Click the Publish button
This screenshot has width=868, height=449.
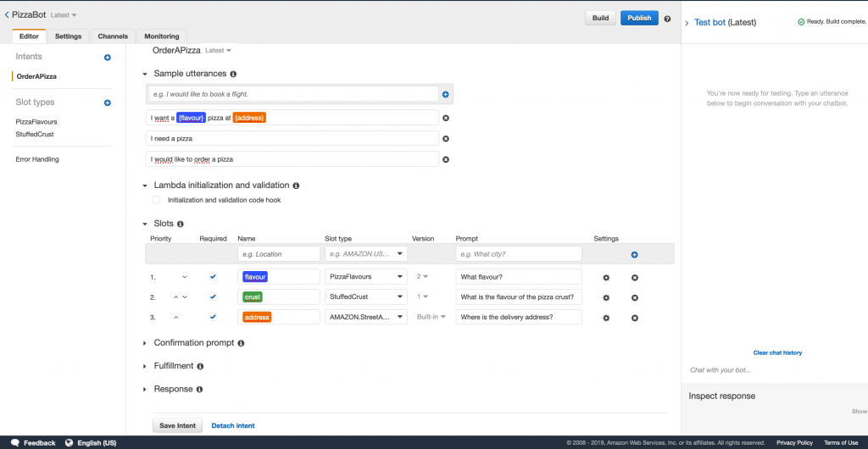coord(639,18)
